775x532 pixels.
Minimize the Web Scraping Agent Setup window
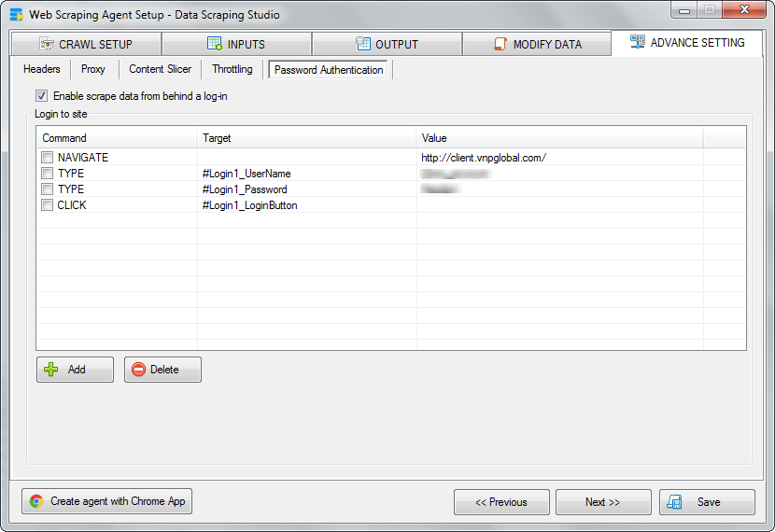click(x=684, y=10)
